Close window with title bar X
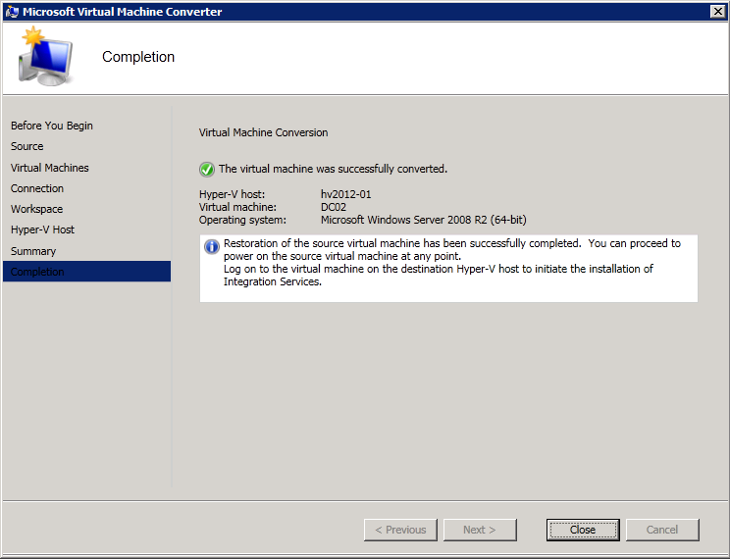The width and height of the screenshot is (730, 560). [718, 11]
